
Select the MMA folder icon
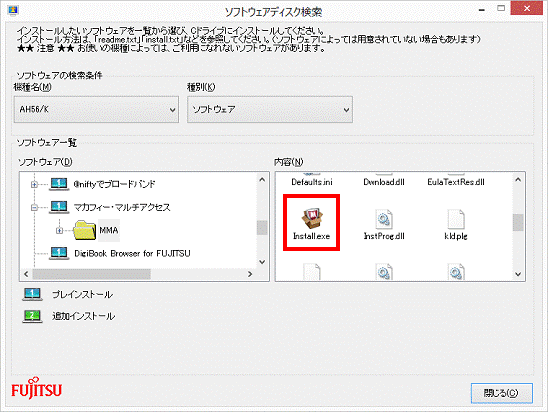click(x=85, y=230)
